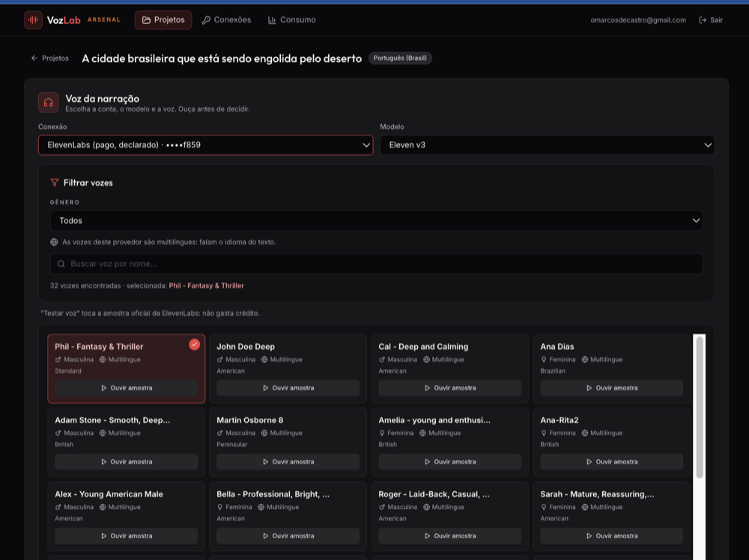Click the selected voice link in results summary
The height and width of the screenshot is (560, 749).
pyautogui.click(x=207, y=285)
